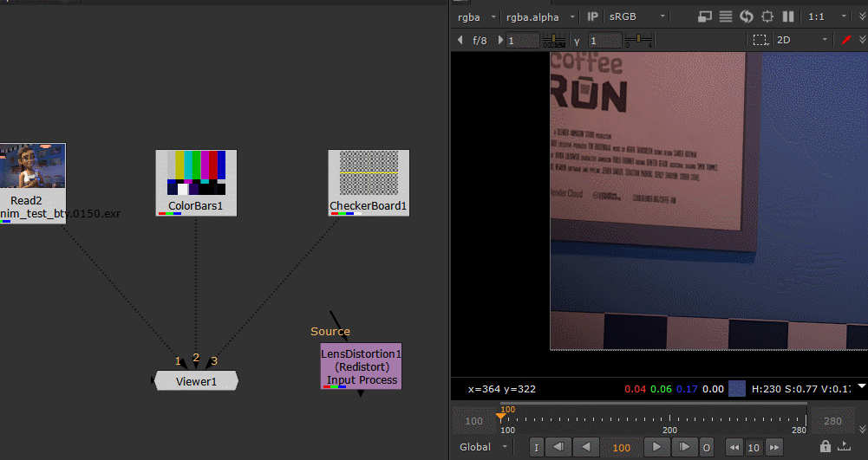
Task: Open the sRGB viewer process dropdown
Action: [636, 17]
